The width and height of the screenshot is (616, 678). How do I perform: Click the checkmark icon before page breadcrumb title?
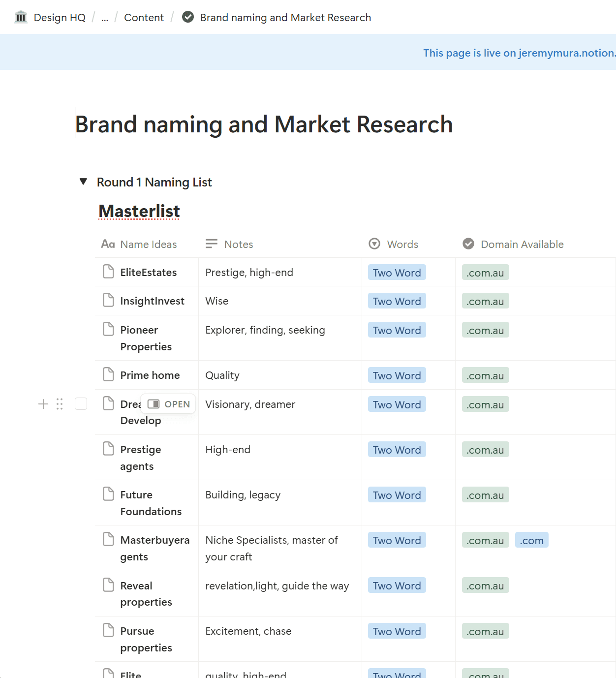click(188, 17)
